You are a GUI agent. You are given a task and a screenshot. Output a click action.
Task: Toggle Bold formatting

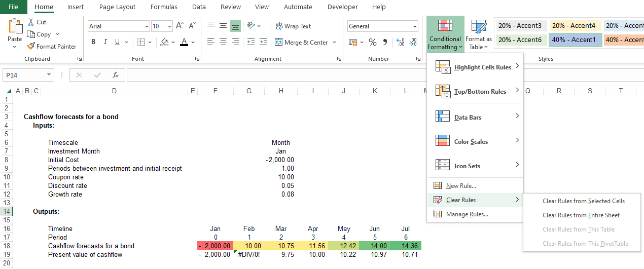93,42
